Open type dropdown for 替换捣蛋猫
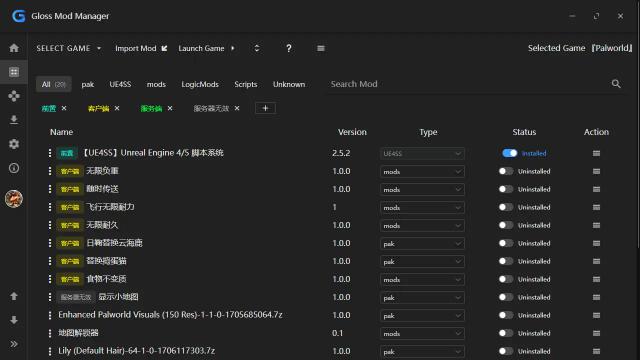 pyautogui.click(x=422, y=261)
